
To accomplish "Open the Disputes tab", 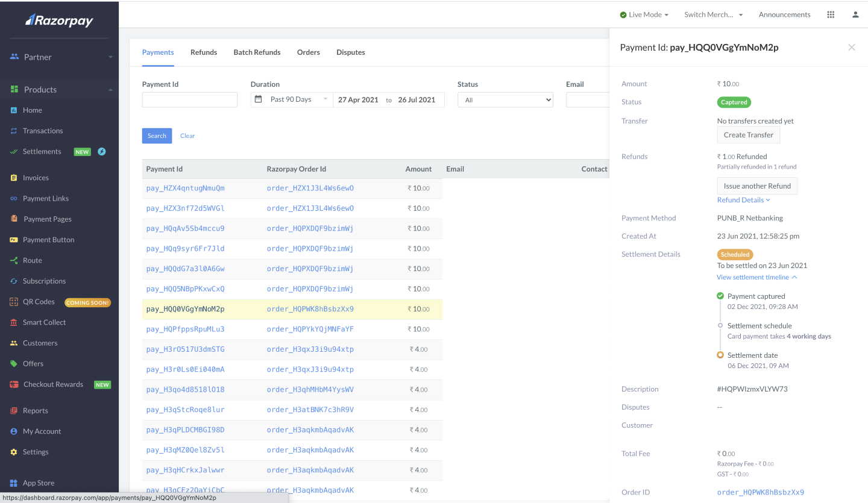I will tap(351, 52).
